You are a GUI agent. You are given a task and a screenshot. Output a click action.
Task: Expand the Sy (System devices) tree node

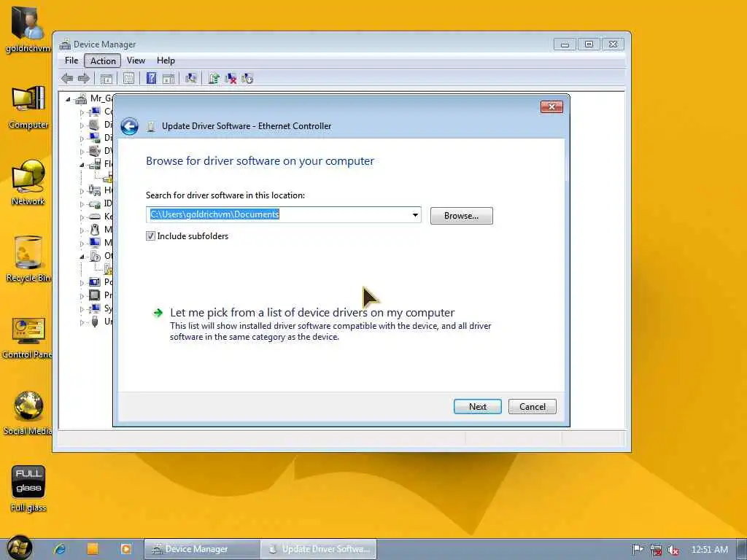point(82,309)
